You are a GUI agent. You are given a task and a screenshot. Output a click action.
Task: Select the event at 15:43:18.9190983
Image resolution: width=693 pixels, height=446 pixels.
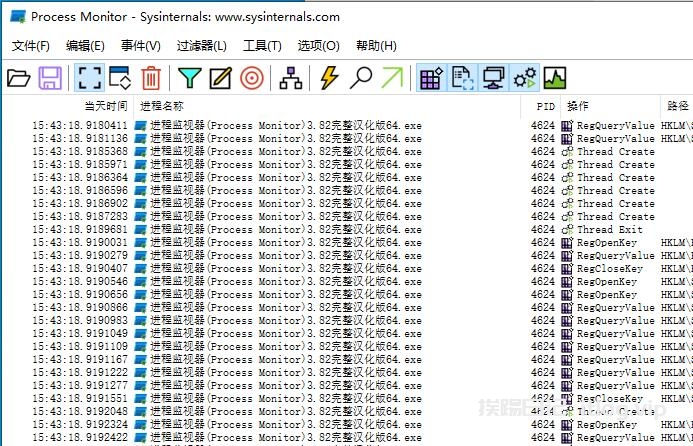click(x=346, y=320)
